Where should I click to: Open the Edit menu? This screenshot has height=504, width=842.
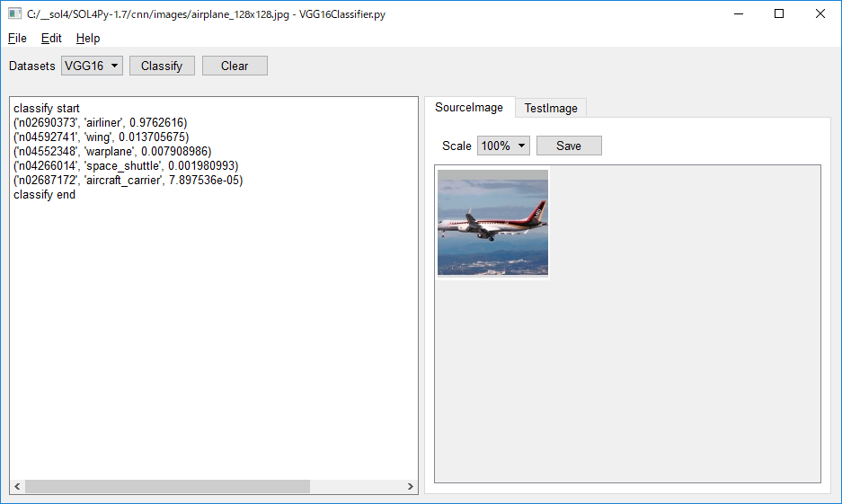click(51, 38)
